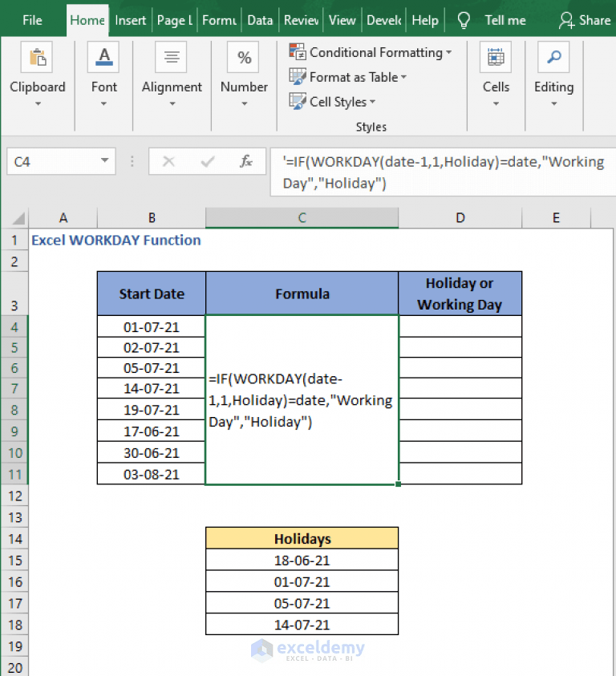Select row 19 header

pos(14,646)
